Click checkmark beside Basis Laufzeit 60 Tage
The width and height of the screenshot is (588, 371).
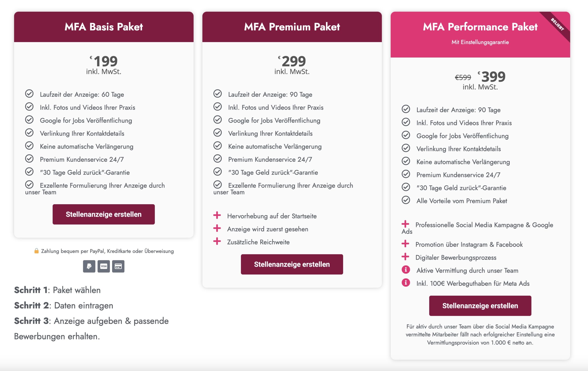(x=29, y=93)
